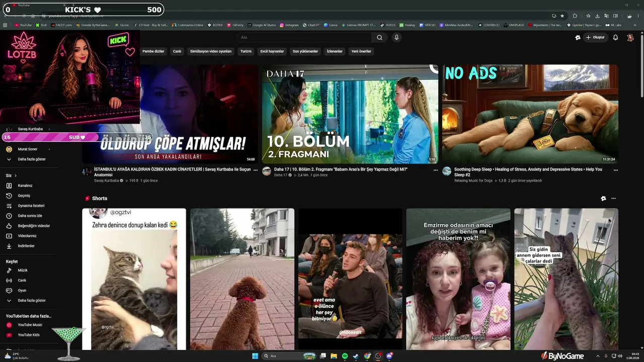Open the Instagram bookmark
The height and width of the screenshot is (362, 644).
point(289,25)
